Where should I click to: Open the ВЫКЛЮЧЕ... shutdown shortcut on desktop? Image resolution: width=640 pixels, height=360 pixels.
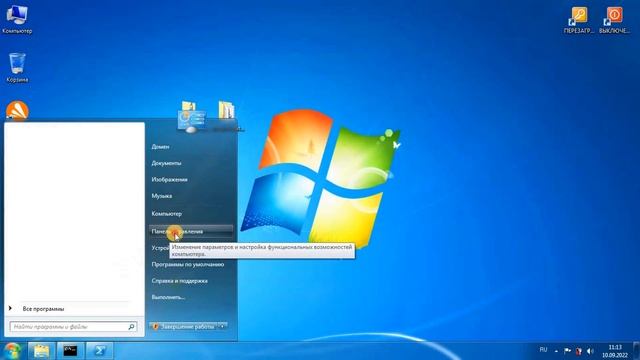pyautogui.click(x=614, y=20)
